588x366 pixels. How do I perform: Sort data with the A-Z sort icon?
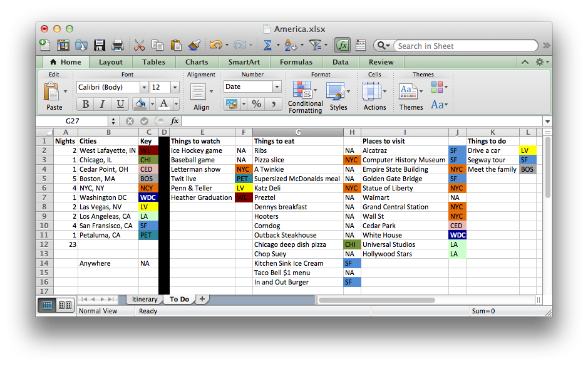click(291, 45)
